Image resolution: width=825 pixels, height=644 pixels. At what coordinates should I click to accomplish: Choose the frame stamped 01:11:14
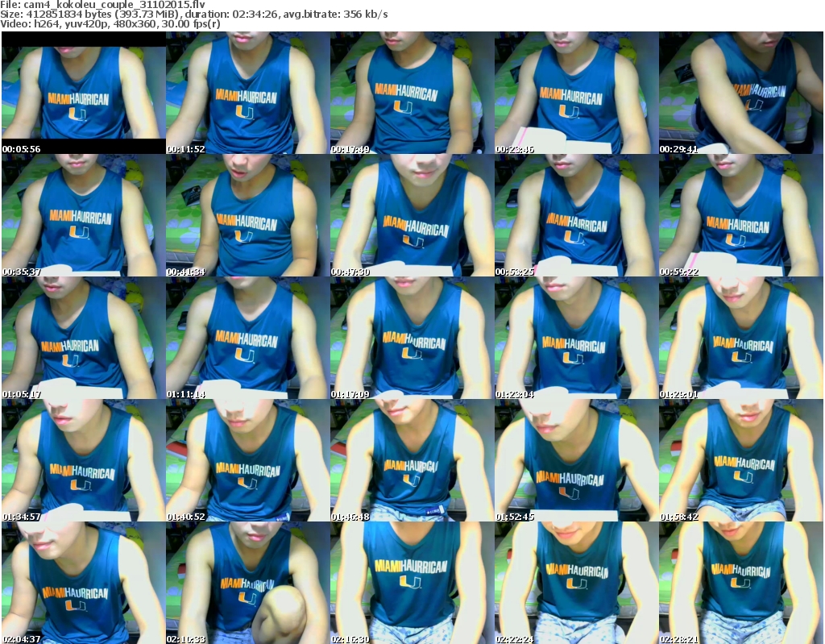[248, 338]
